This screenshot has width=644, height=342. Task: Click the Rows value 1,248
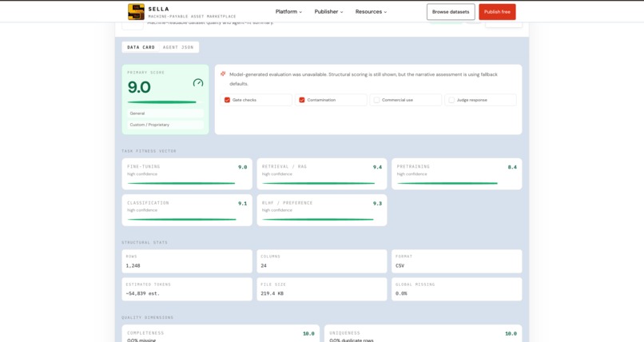(133, 265)
